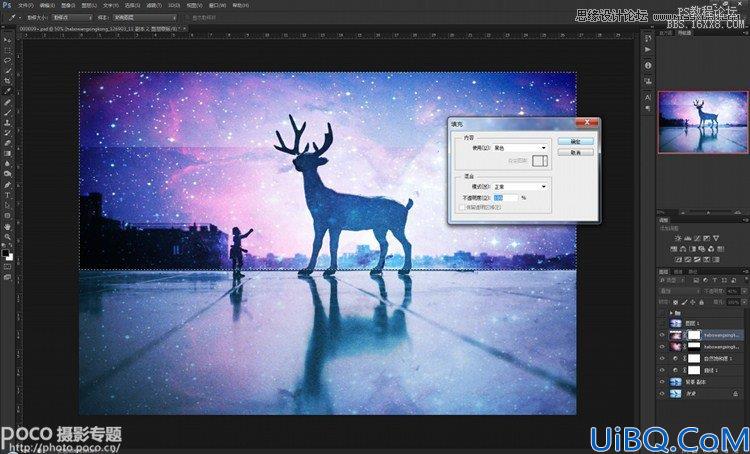This screenshot has height=454, width=750.
Task: Open the layer fill dropdown arrow
Action: coord(744,302)
